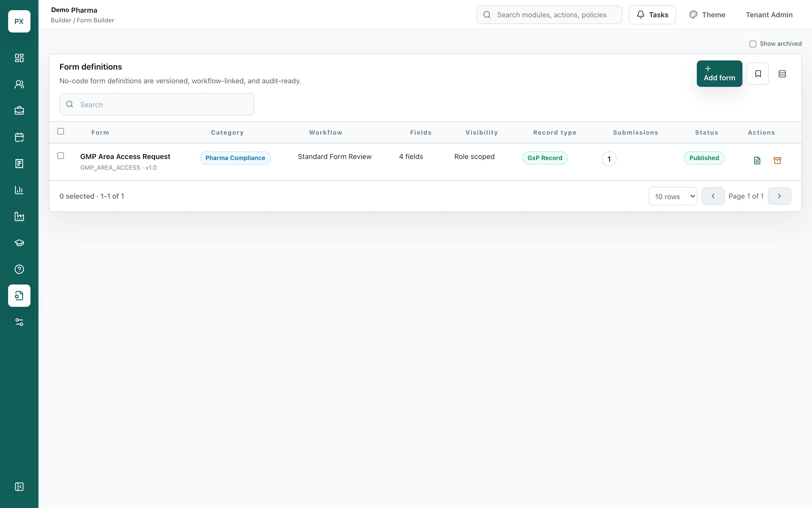Sort by the Category column header
The image size is (812, 508).
pos(228,133)
